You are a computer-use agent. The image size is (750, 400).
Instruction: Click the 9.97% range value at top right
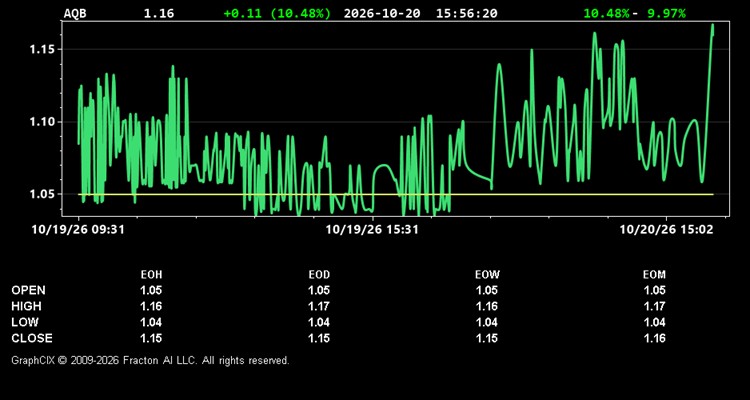(x=666, y=13)
